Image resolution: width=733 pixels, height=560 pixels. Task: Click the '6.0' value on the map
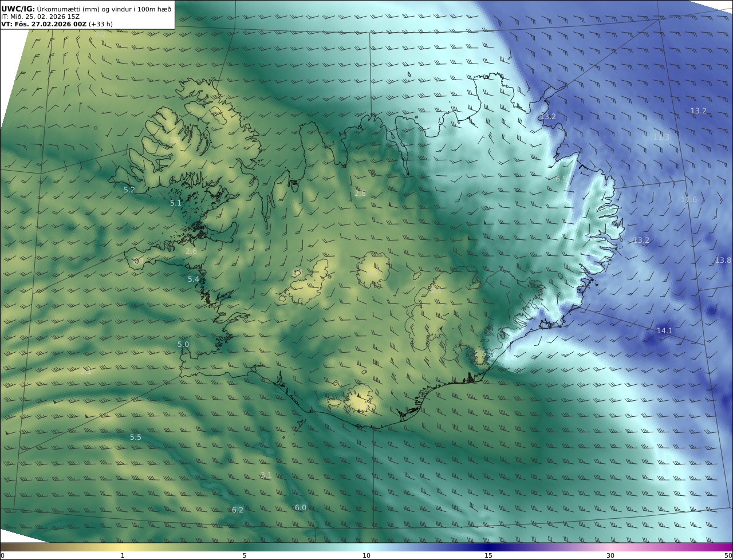tap(301, 507)
